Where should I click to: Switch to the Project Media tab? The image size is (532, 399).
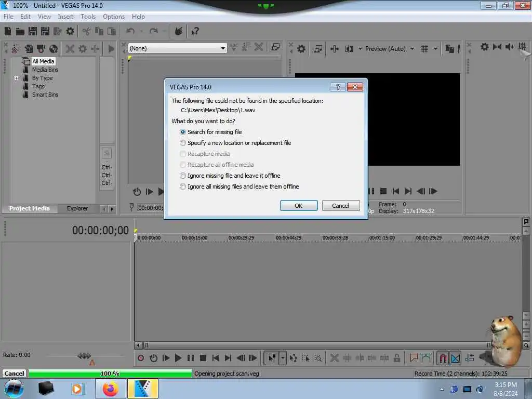click(x=30, y=208)
